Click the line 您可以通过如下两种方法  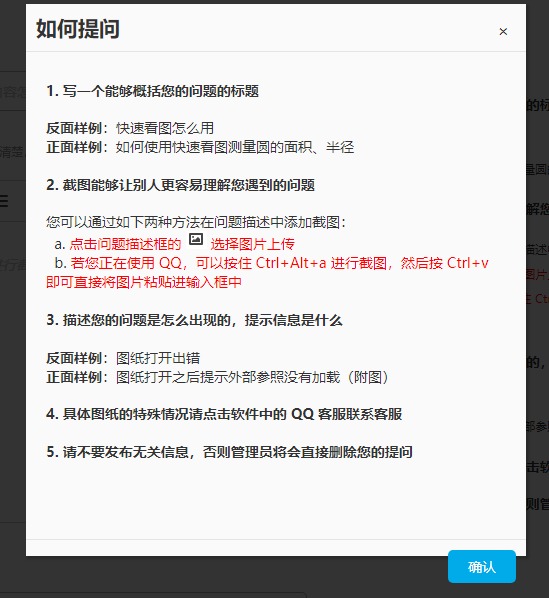pos(196,222)
